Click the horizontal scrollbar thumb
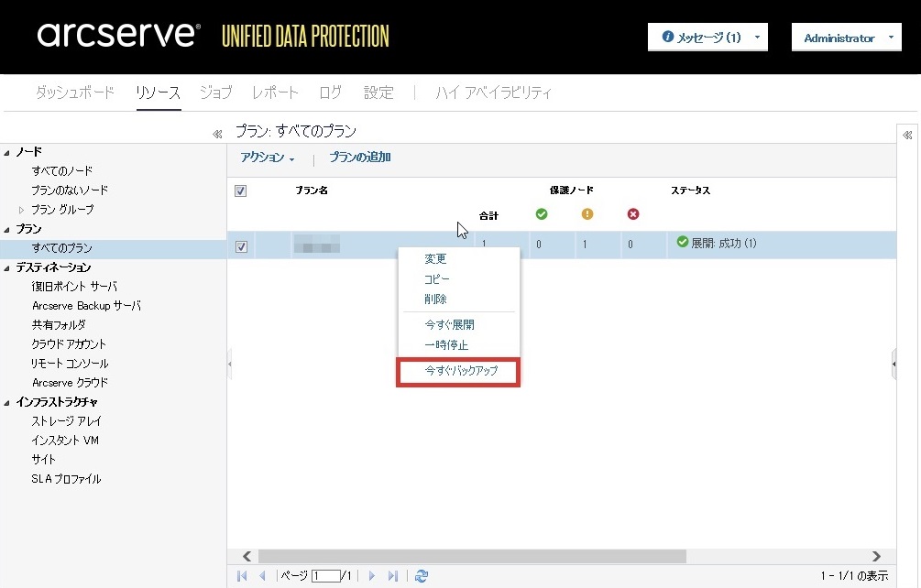 [472, 556]
